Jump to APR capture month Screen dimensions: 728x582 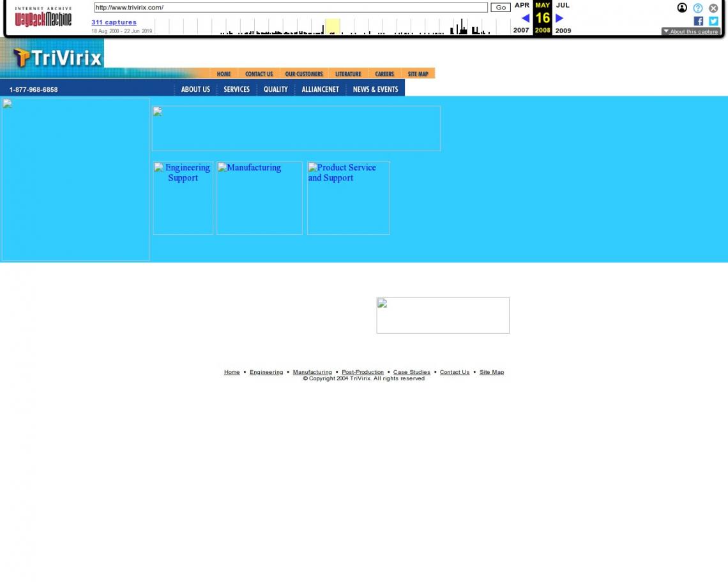[522, 5]
